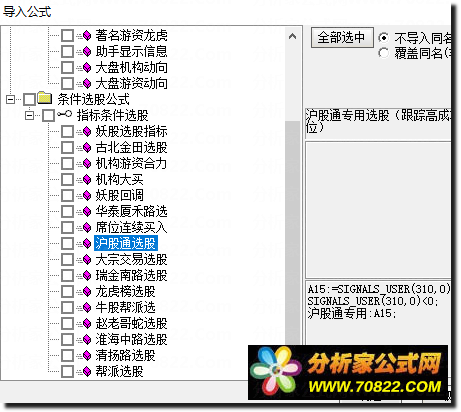Click the magenta icon beside 著名游资龙虎

[x=87, y=35]
